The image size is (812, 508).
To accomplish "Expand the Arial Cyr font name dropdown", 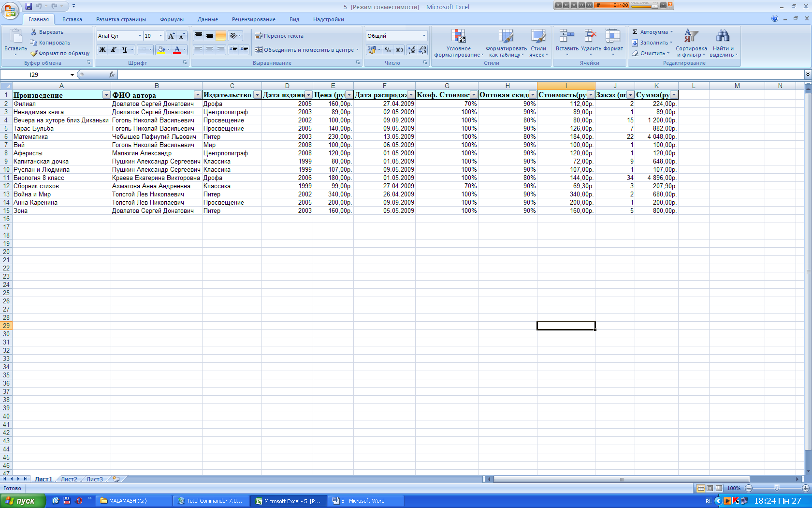I will (140, 36).
